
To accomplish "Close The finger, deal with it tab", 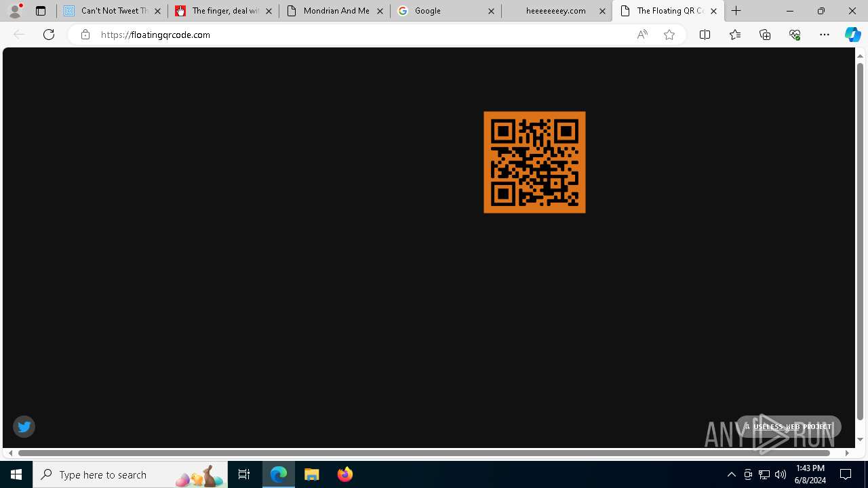I will click(x=269, y=11).
